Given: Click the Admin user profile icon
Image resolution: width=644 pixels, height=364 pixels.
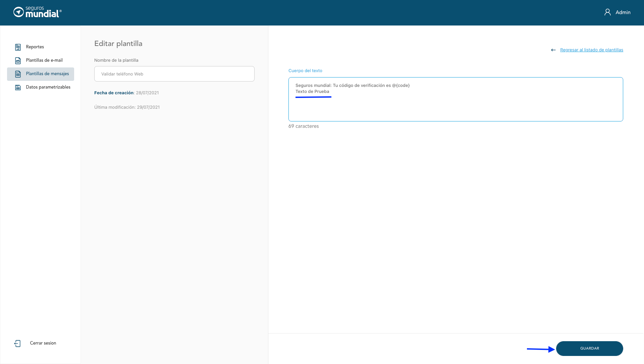Looking at the screenshot, I should [607, 12].
